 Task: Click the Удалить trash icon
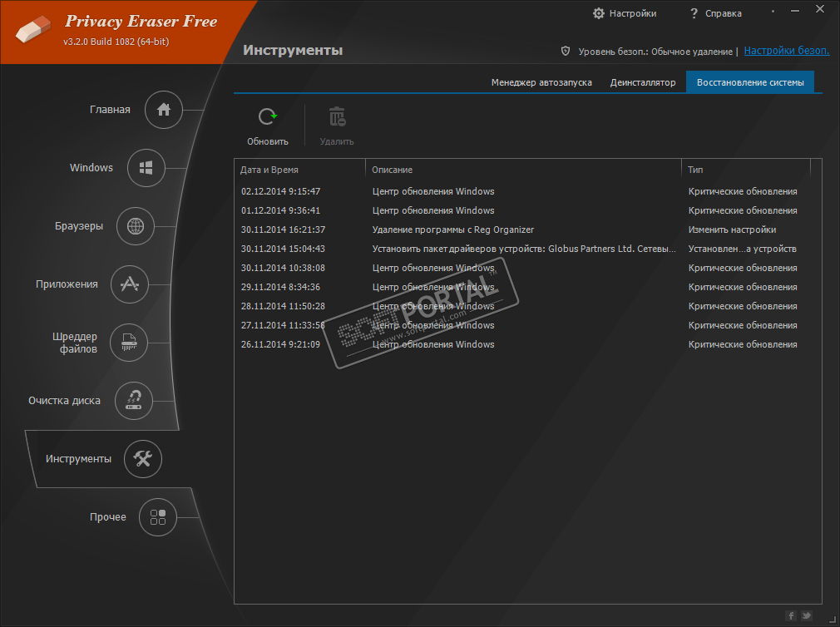(337, 116)
